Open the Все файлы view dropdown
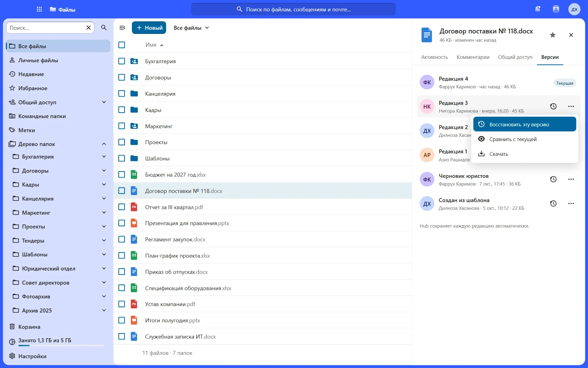This screenshot has height=368, width=588. pos(191,28)
